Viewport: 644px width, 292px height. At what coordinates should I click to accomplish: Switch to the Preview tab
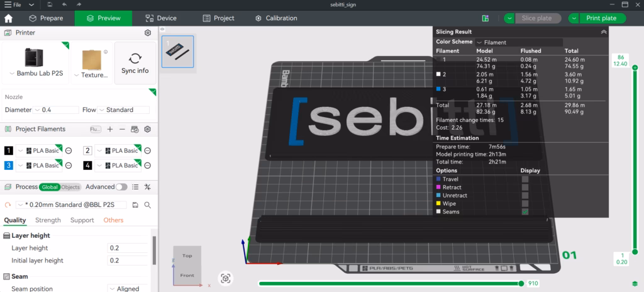click(104, 18)
